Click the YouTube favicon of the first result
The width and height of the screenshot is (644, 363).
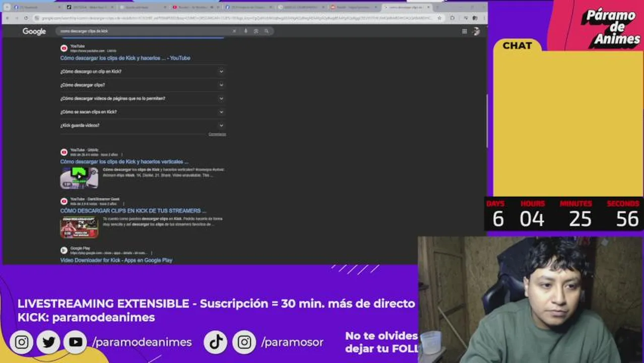(x=64, y=48)
